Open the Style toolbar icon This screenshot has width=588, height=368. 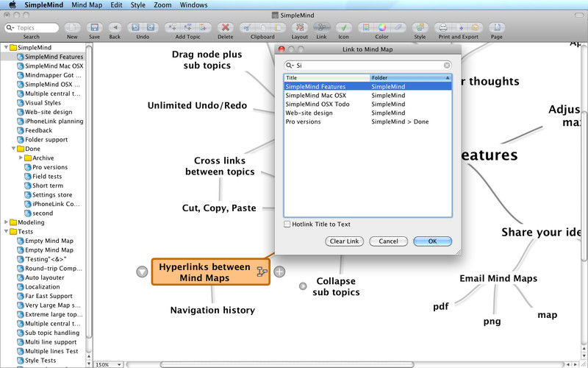(x=420, y=27)
